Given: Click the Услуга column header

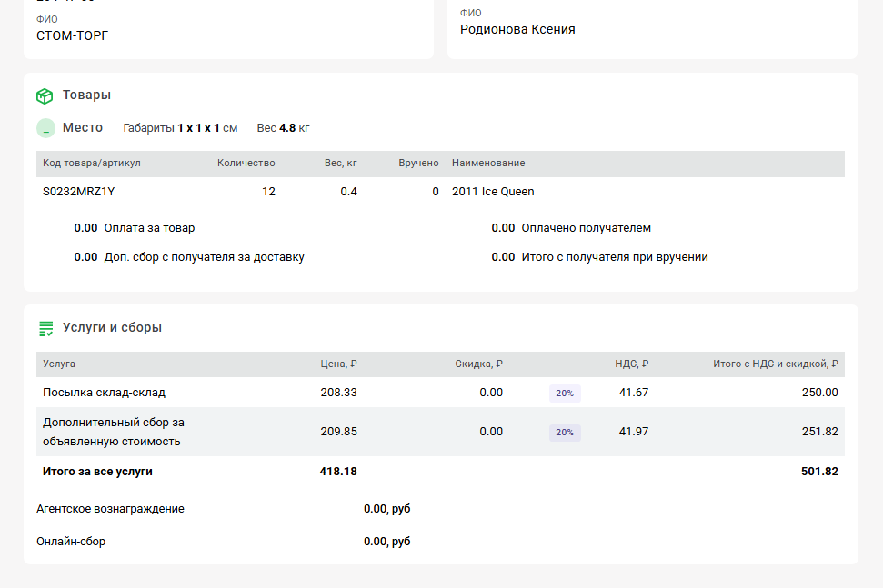Looking at the screenshot, I should pyautogui.click(x=59, y=364).
